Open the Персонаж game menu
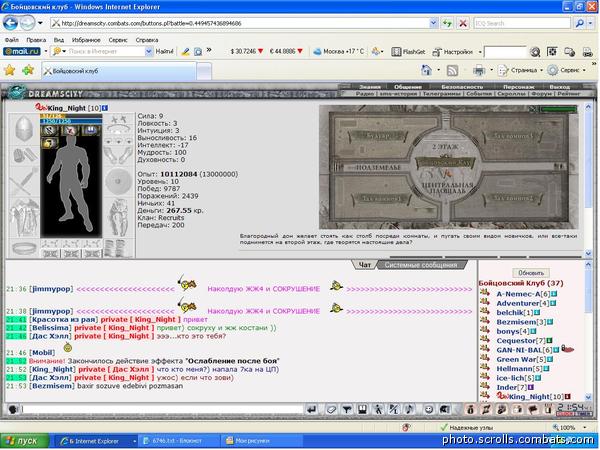The width and height of the screenshot is (600, 450). coord(518,87)
